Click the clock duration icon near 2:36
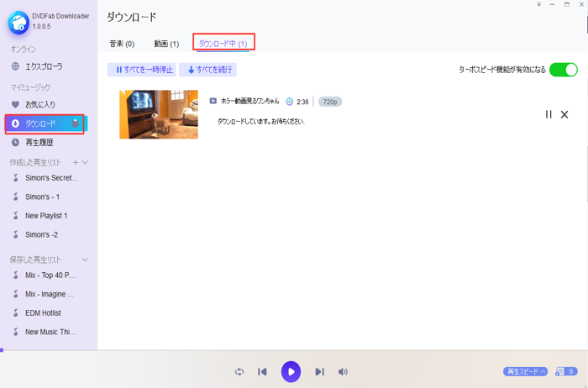This screenshot has width=588, height=388. 290,102
